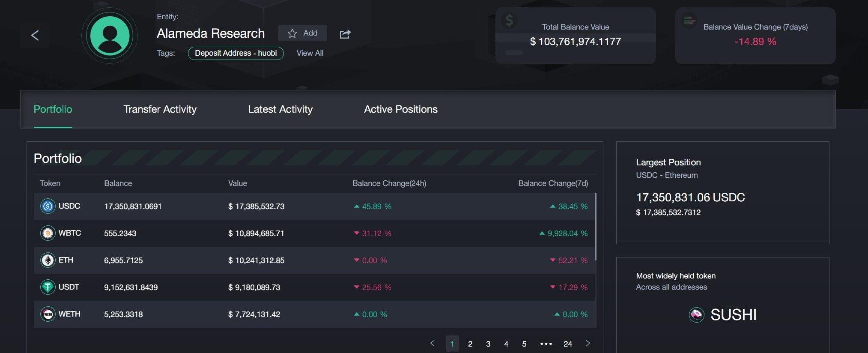
Task: Click the Alameda Research entity name
Action: tap(211, 33)
